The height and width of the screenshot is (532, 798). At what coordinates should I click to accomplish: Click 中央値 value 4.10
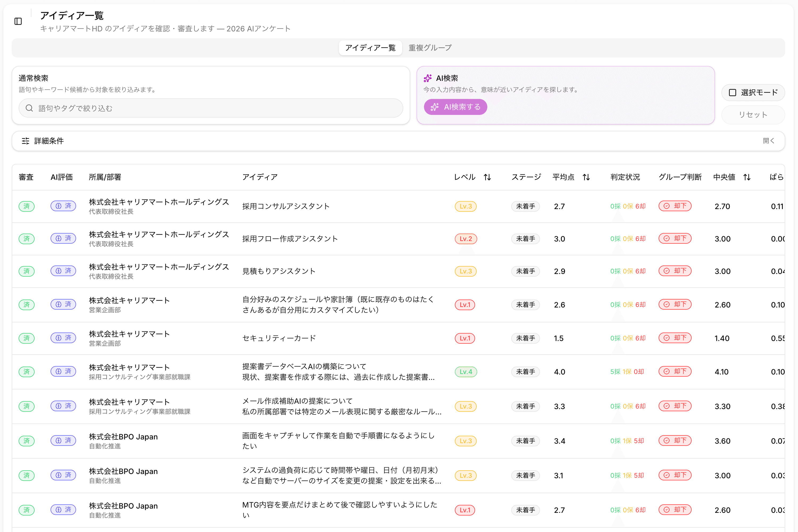point(722,372)
